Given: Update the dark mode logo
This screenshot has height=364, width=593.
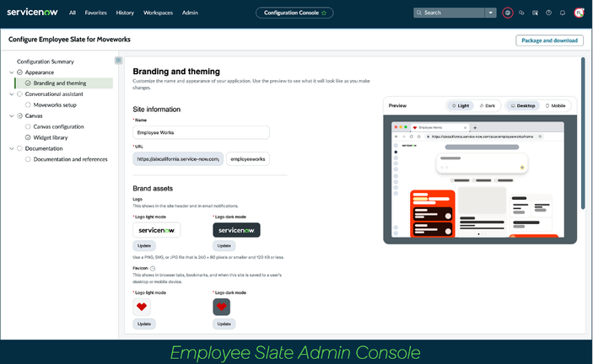Looking at the screenshot, I should point(224,246).
